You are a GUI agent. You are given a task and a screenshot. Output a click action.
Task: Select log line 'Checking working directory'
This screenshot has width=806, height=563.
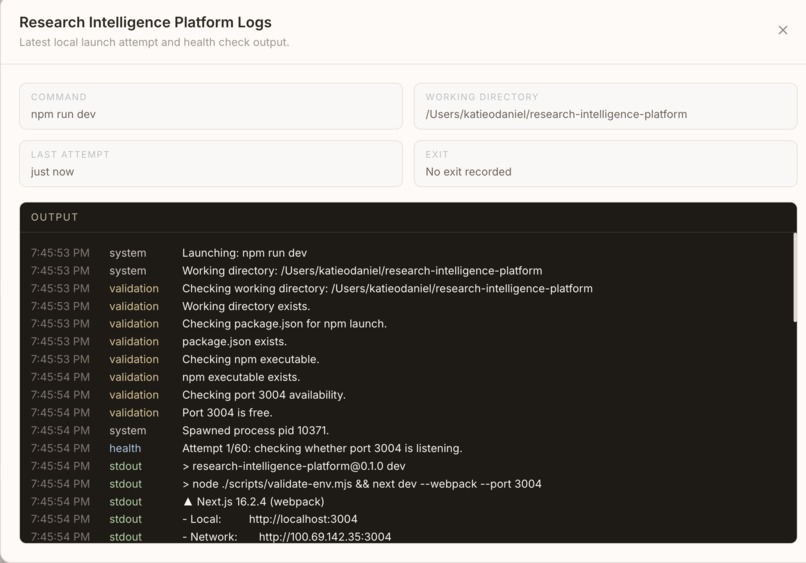point(387,288)
